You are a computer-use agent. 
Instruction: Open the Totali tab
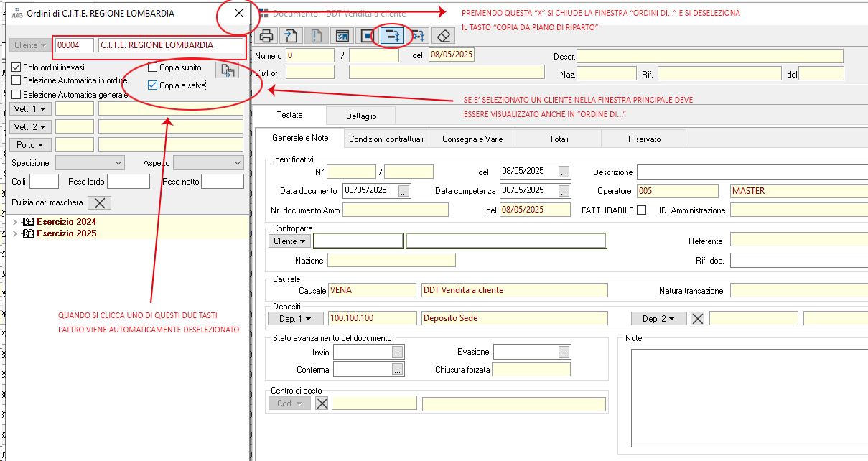coord(559,139)
